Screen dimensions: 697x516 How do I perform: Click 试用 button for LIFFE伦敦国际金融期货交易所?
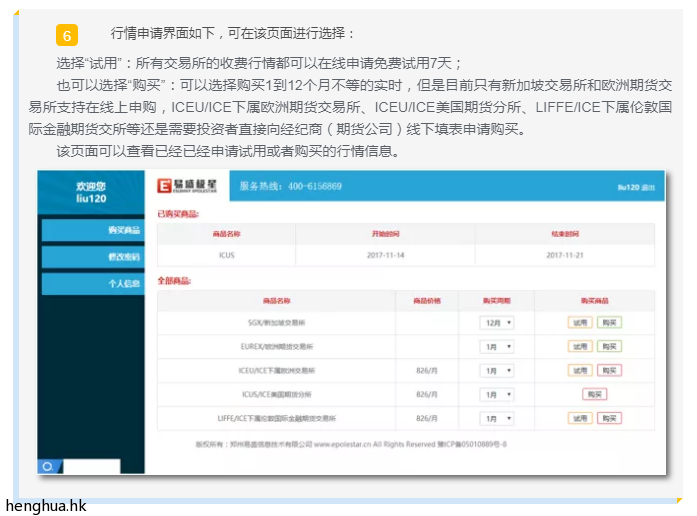(x=580, y=418)
